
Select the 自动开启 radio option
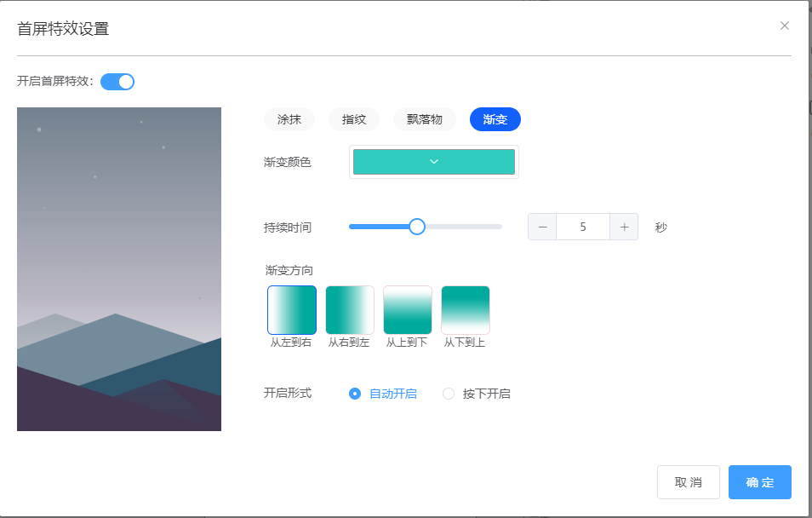(355, 394)
